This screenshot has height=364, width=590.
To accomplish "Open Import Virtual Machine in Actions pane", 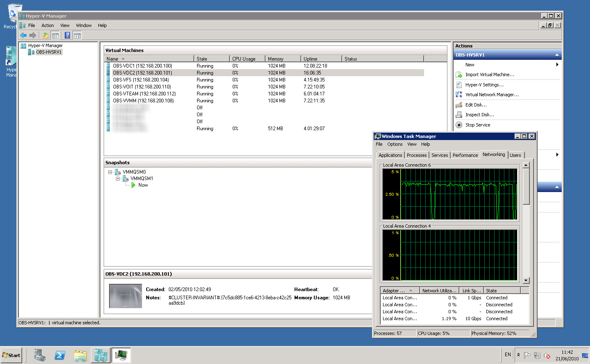I will (x=489, y=74).
